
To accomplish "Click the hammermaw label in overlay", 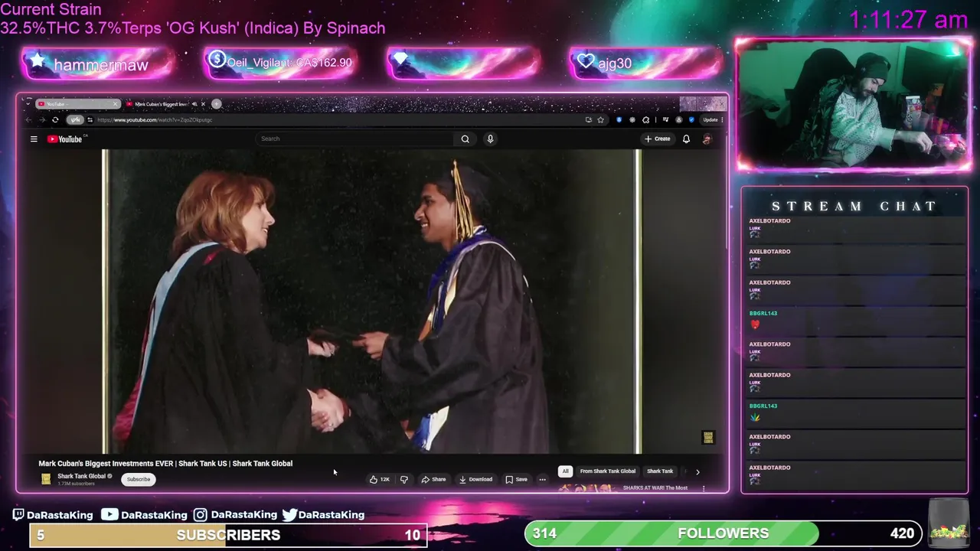I will point(100,65).
